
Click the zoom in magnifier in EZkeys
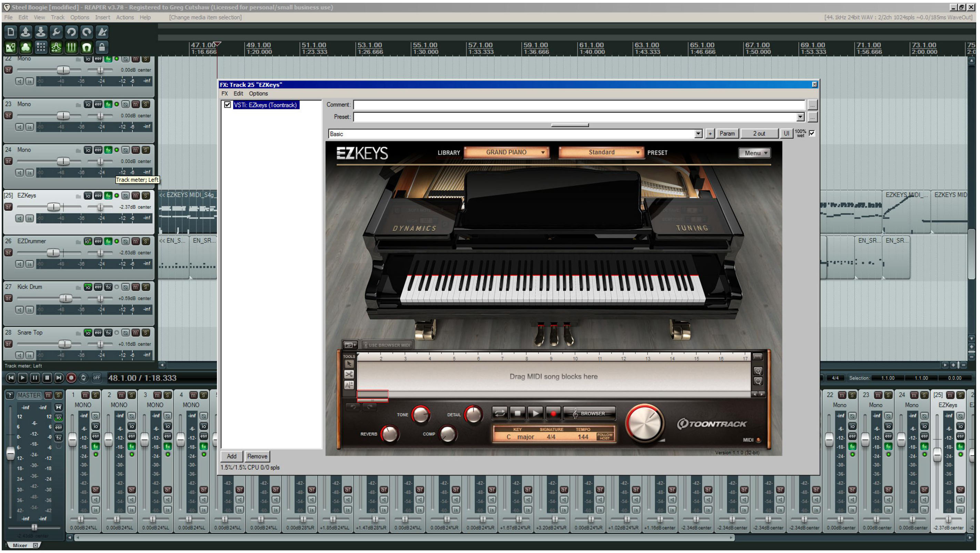tap(758, 371)
